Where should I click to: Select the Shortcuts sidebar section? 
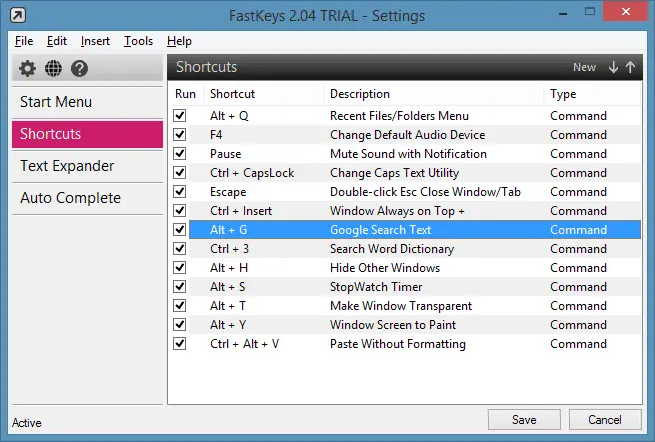coord(87,134)
